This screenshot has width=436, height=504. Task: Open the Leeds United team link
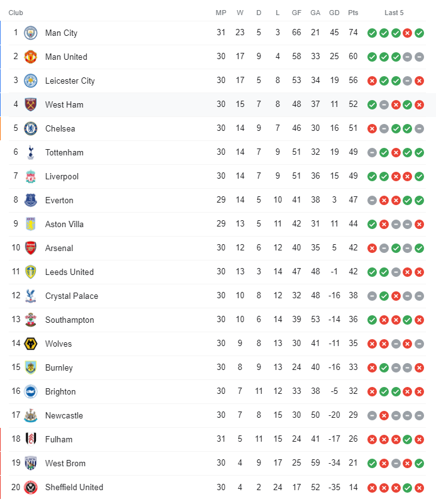(x=69, y=272)
